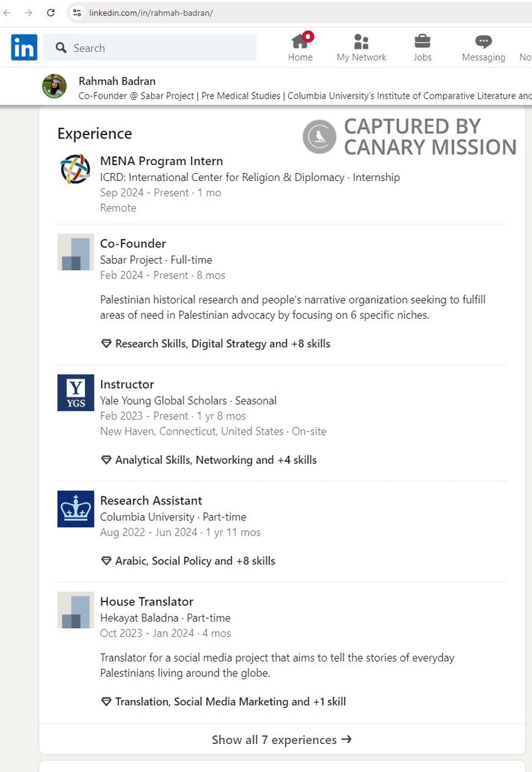The height and width of the screenshot is (772, 532).
Task: Open Rahmah Badran's name link
Action: pyautogui.click(x=117, y=81)
